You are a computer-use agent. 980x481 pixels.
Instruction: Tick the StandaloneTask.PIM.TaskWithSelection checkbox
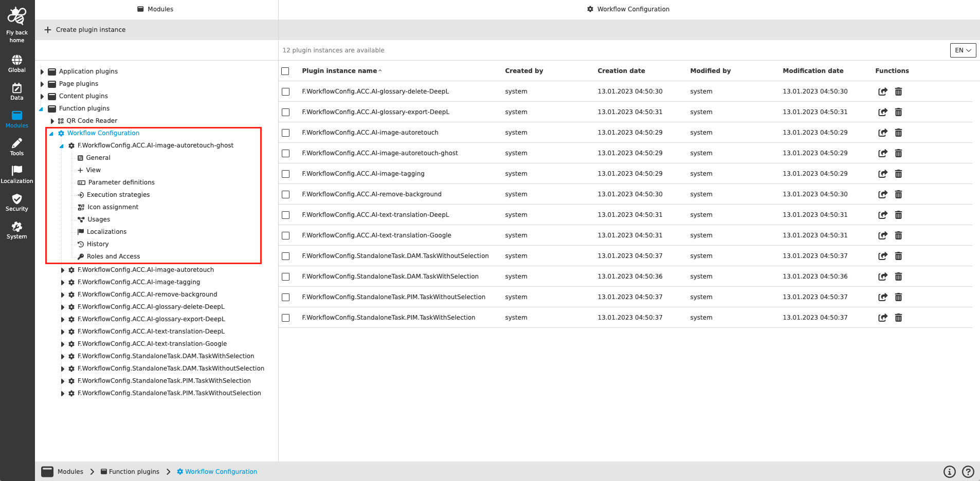click(x=286, y=318)
